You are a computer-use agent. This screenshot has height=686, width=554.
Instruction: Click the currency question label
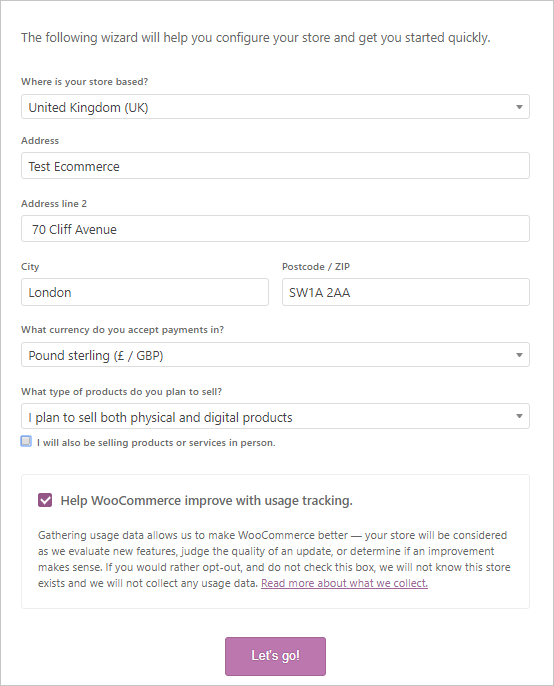[x=123, y=330]
